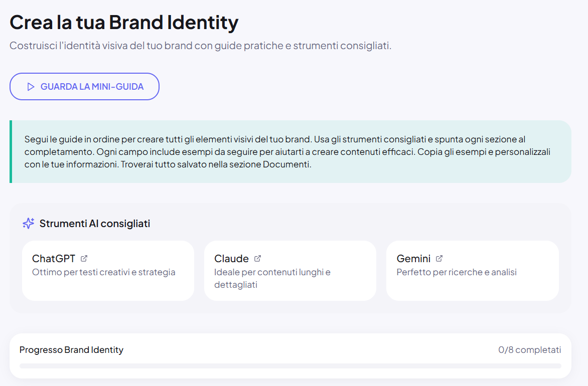
Task: Open Claude external link icon
Action: click(257, 259)
